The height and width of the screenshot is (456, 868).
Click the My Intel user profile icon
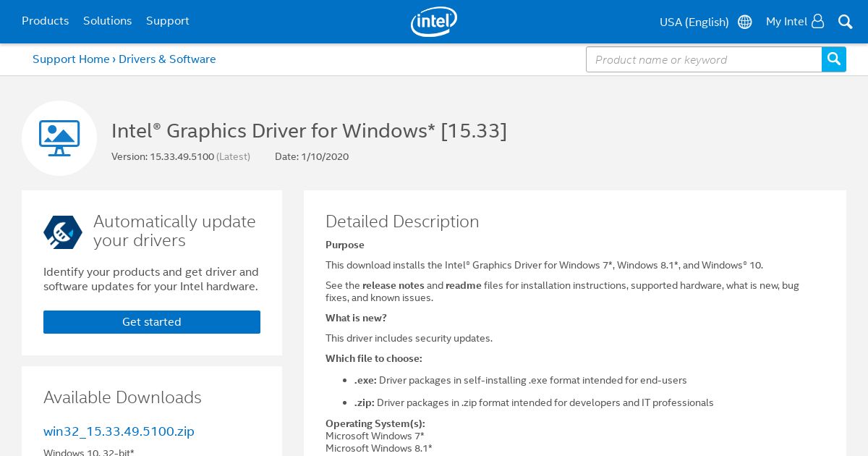(817, 21)
